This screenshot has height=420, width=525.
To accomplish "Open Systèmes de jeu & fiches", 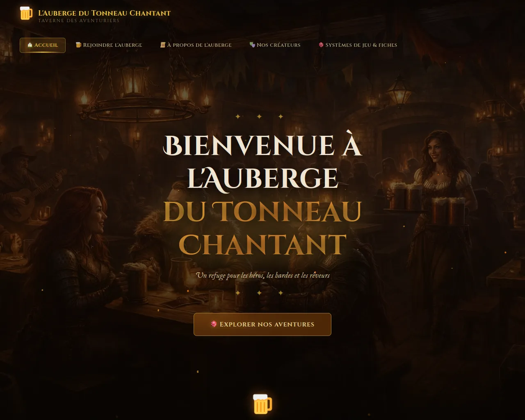I will (358, 45).
